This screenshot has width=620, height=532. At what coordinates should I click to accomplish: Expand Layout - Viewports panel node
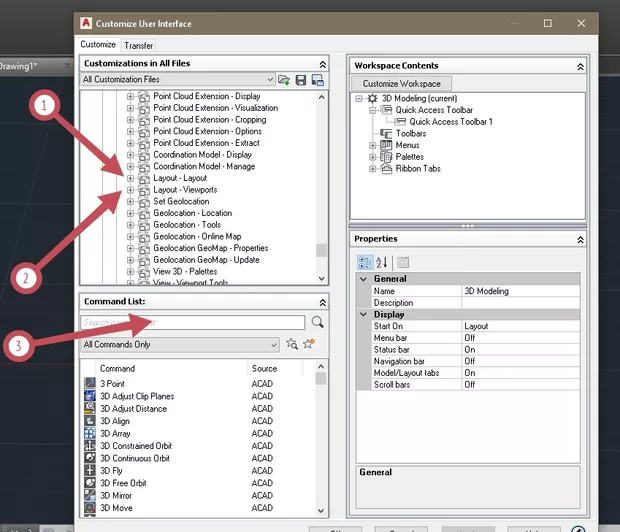[130, 190]
